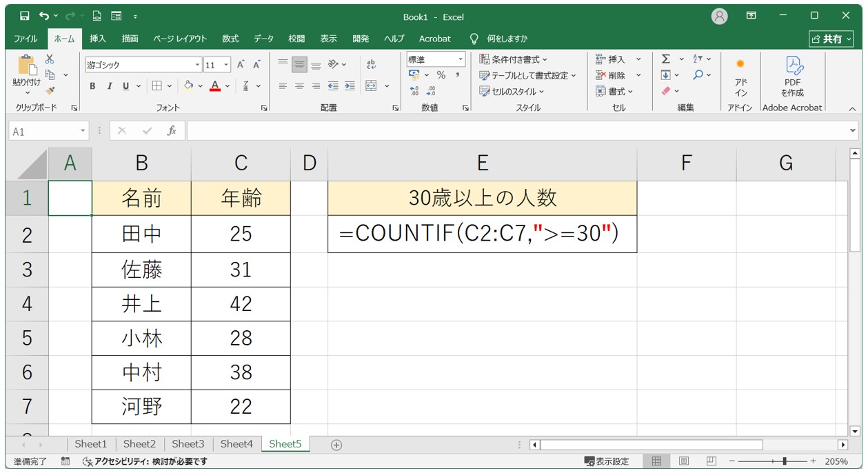This screenshot has height=473, width=868.
Task: Toggle bold formatting
Action: (x=92, y=86)
